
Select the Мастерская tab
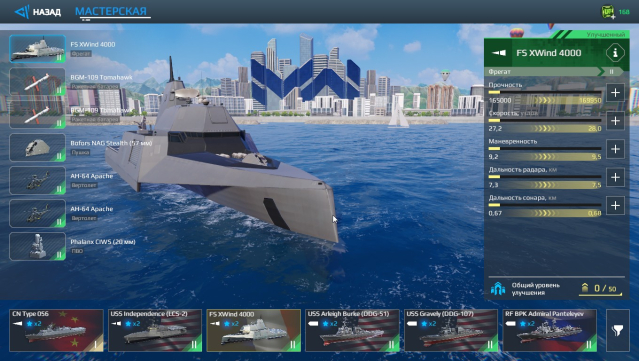pyautogui.click(x=111, y=11)
